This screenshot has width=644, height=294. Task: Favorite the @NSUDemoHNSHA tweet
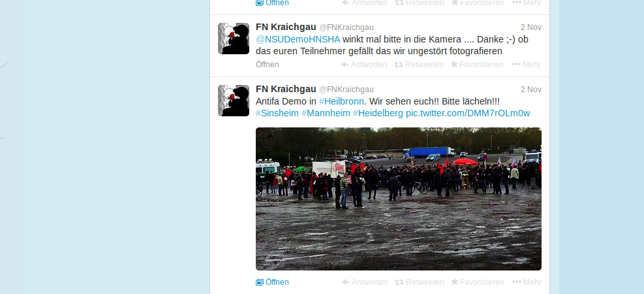tap(477, 65)
